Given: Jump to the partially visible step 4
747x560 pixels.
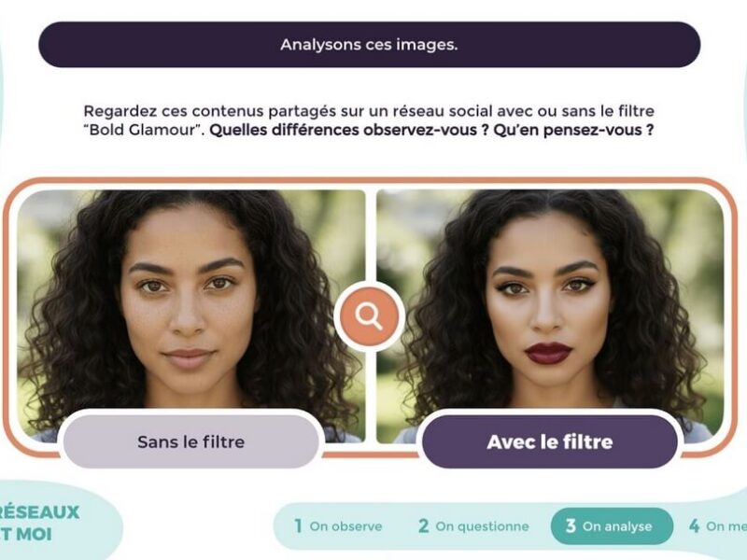Looking at the screenshot, I should click(717, 526).
